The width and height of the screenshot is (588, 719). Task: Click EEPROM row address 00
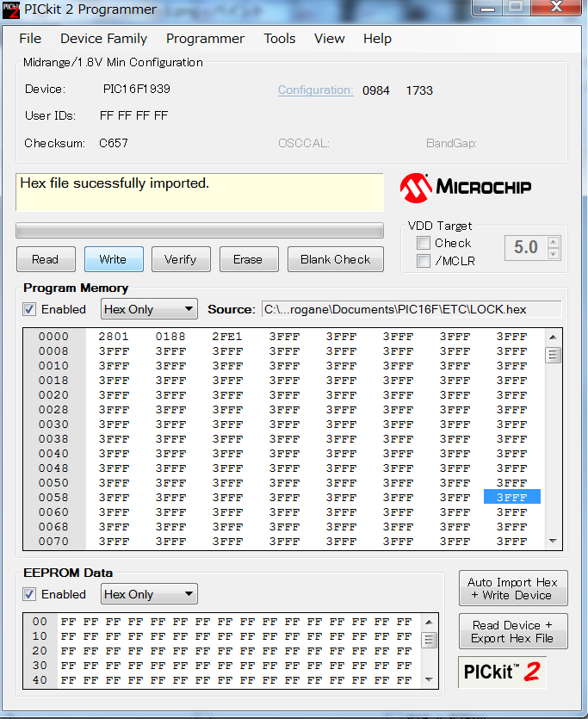(x=40, y=622)
